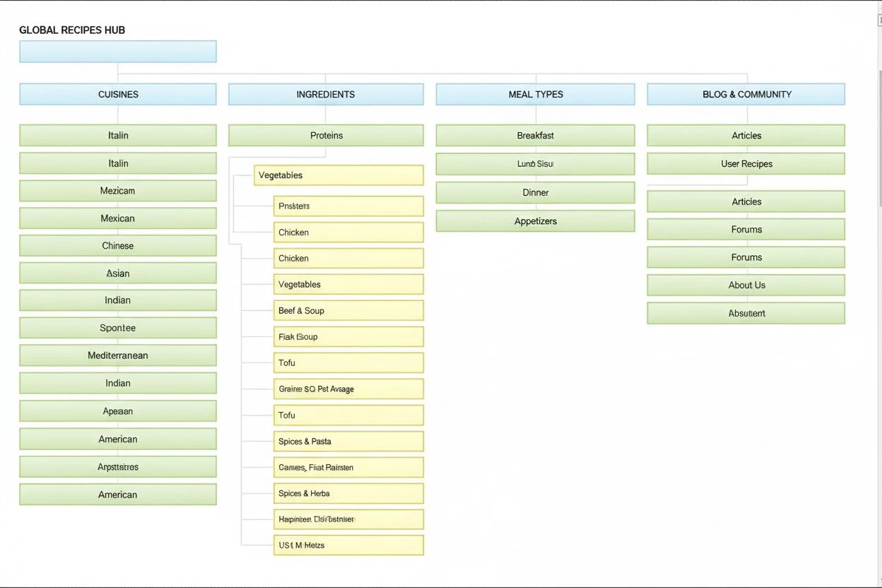The image size is (882, 588).
Task: Open the Mediterranean cuisine node
Action: 117,355
